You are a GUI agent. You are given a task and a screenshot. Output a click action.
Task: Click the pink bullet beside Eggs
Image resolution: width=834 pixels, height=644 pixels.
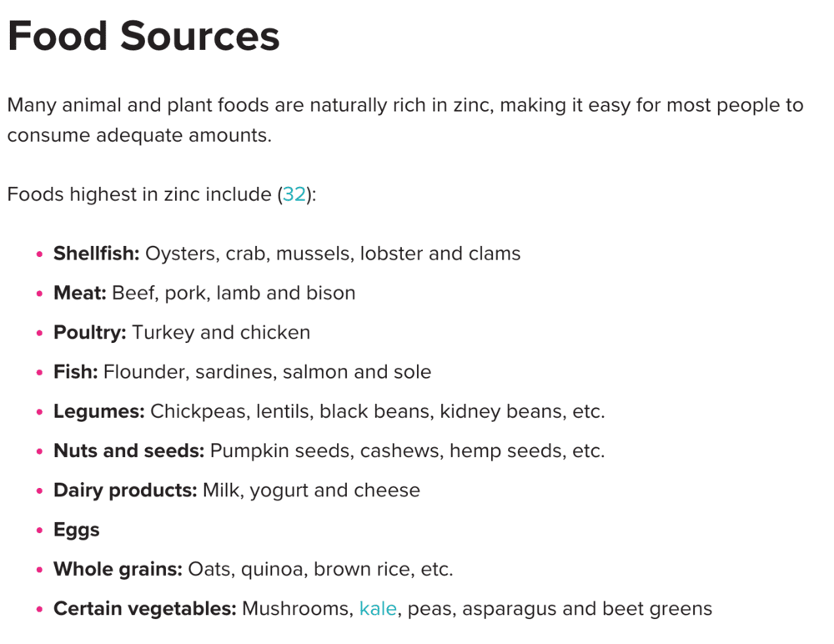(x=39, y=531)
